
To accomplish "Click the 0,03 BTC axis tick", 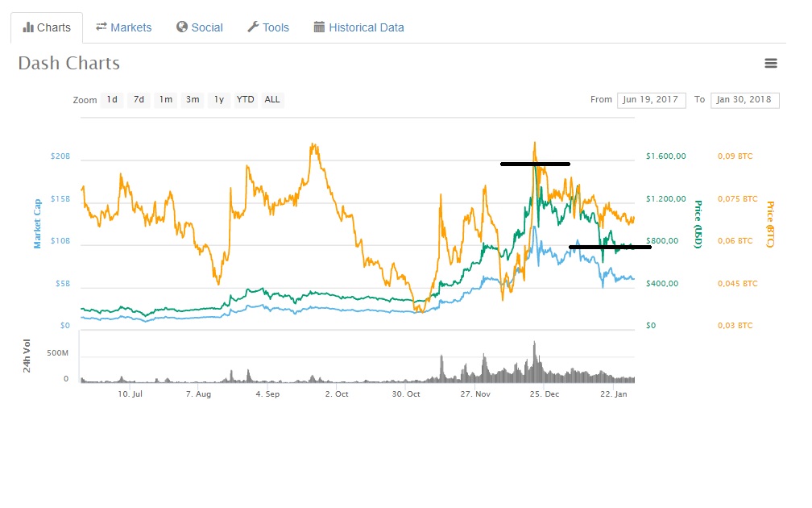I will point(735,326).
